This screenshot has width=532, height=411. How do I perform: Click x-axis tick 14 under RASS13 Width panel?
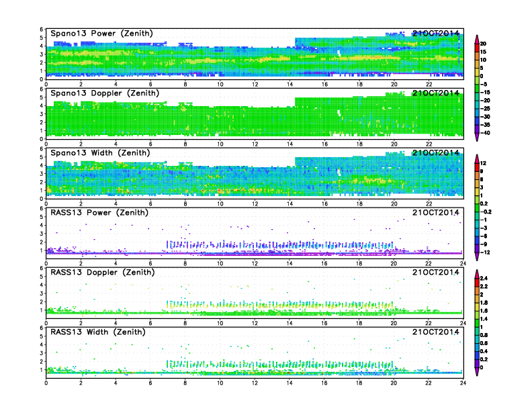coord(289,383)
